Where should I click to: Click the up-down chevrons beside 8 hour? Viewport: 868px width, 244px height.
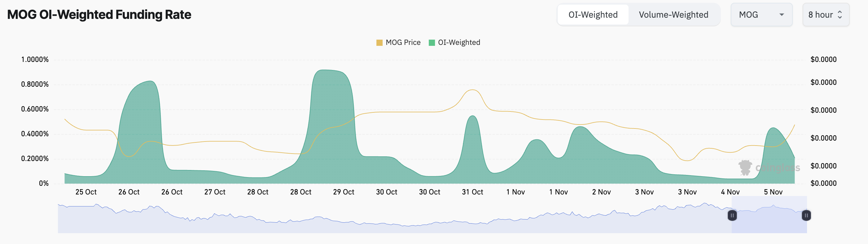840,15
